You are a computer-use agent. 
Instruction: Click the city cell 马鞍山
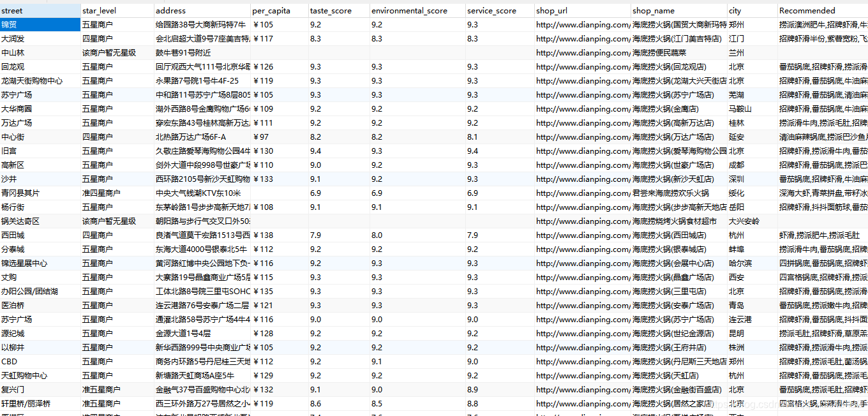point(752,108)
